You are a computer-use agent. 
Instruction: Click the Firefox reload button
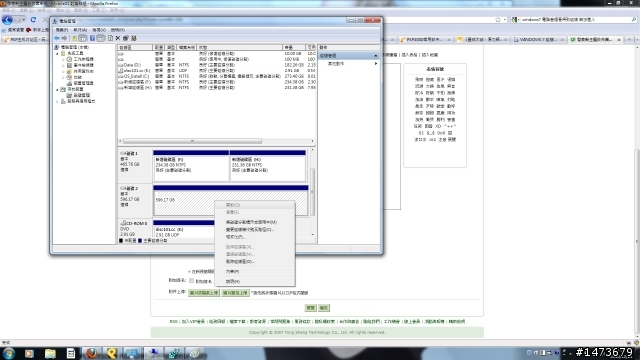click(x=33, y=20)
